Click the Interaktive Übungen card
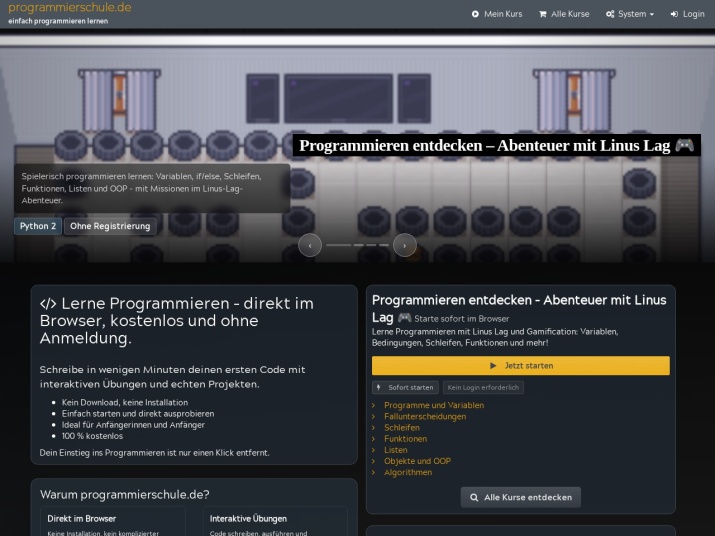This screenshot has width=715, height=536. [x=275, y=521]
